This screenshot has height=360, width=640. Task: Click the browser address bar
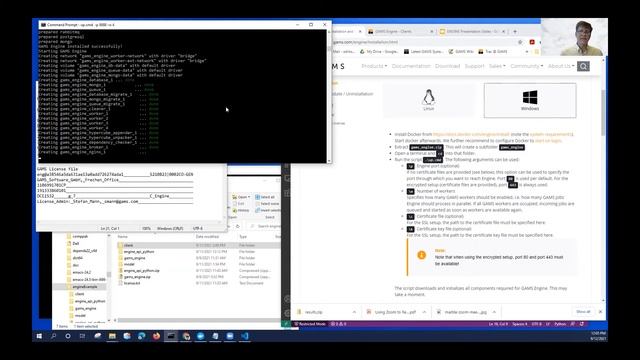pyautogui.click(x=422, y=42)
